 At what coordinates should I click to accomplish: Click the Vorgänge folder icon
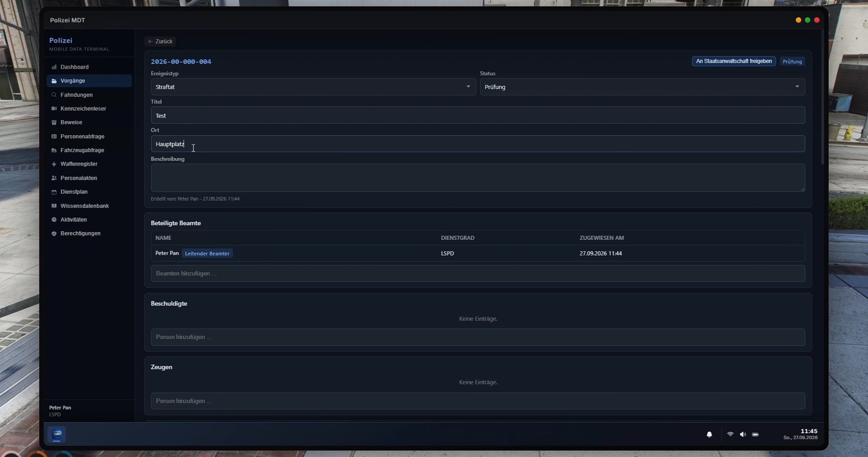tap(54, 81)
